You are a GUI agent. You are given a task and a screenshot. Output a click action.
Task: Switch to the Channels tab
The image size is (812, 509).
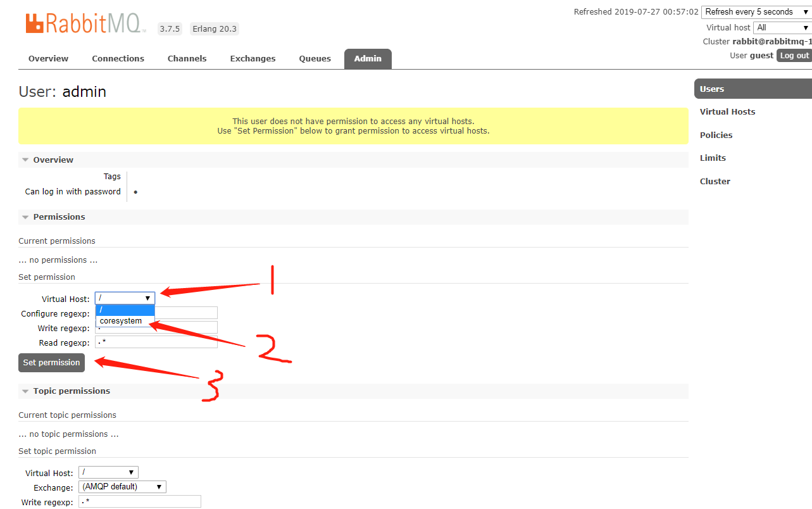187,58
